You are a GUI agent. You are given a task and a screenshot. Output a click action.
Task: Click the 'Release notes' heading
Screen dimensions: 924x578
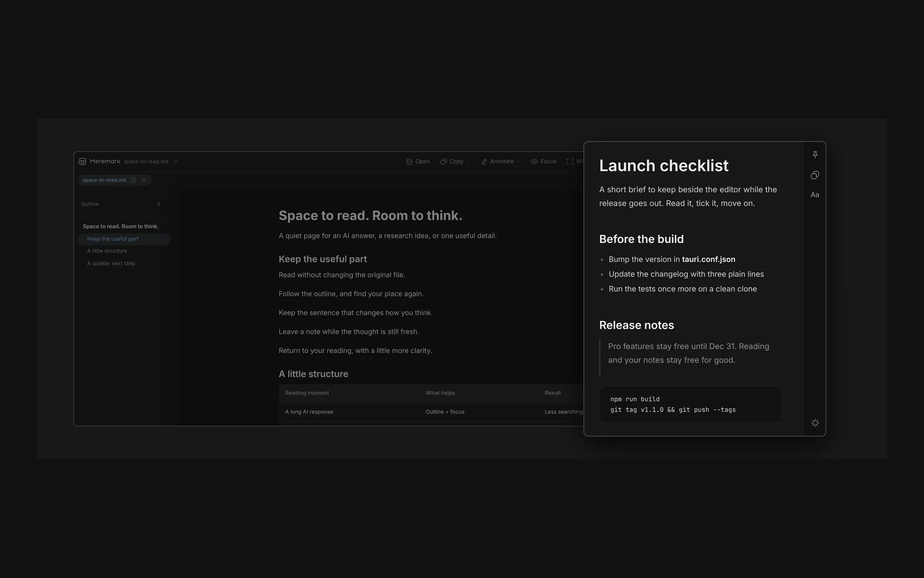coord(636,325)
